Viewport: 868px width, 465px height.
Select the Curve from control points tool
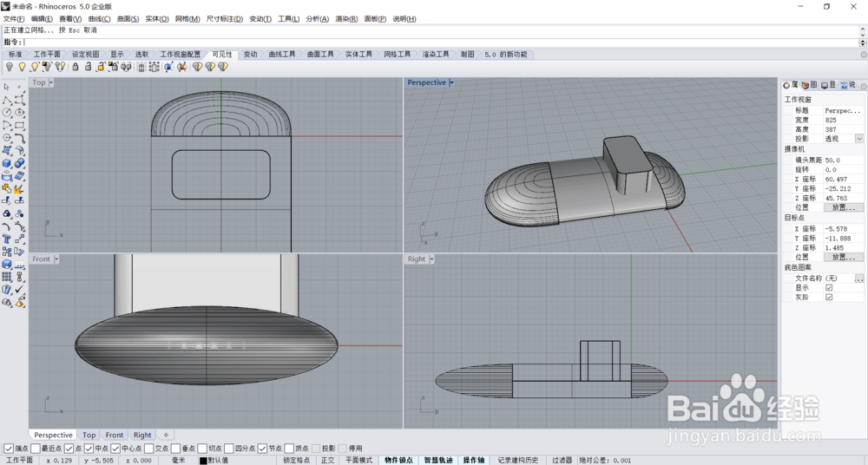(19, 100)
